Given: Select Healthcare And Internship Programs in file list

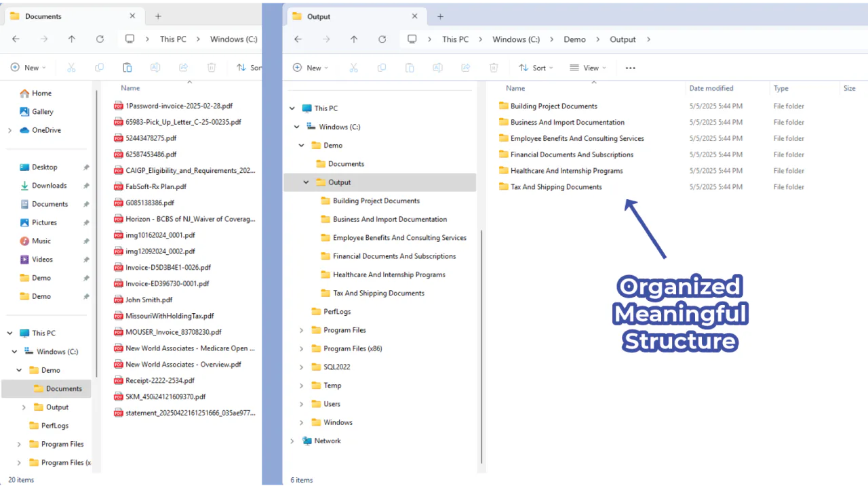Looking at the screenshot, I should coord(566,171).
